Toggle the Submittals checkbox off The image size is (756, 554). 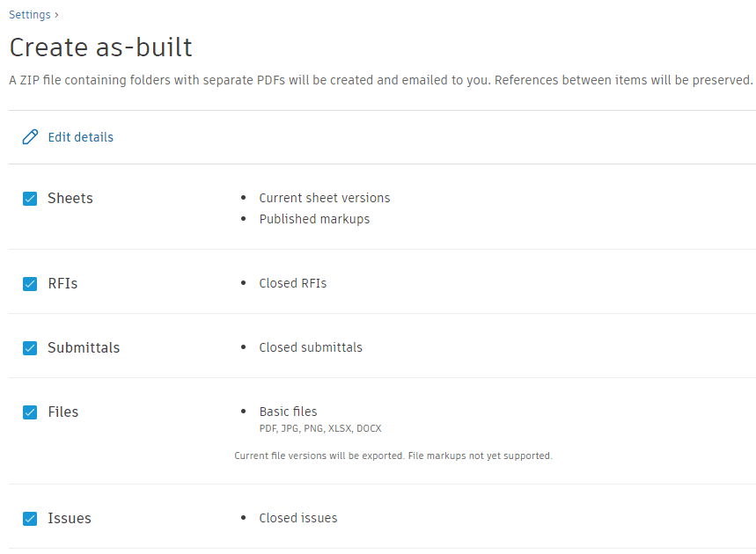point(30,348)
